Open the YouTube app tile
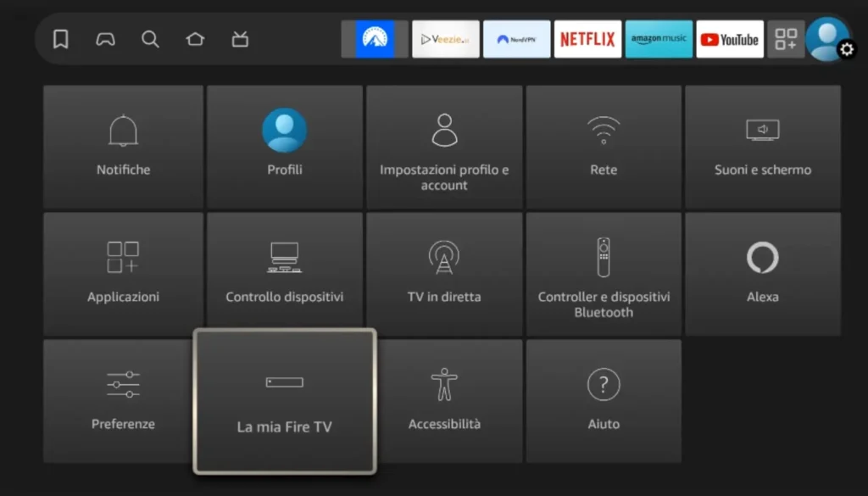 730,39
